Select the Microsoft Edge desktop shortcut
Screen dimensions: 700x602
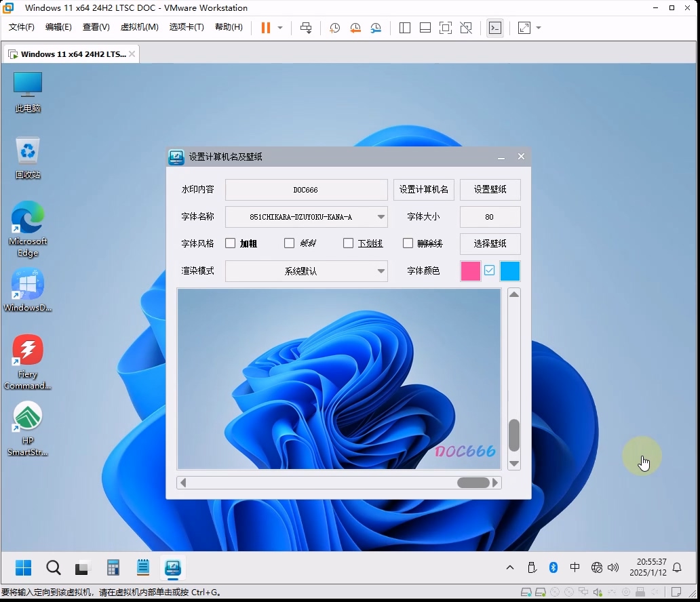[x=28, y=229]
